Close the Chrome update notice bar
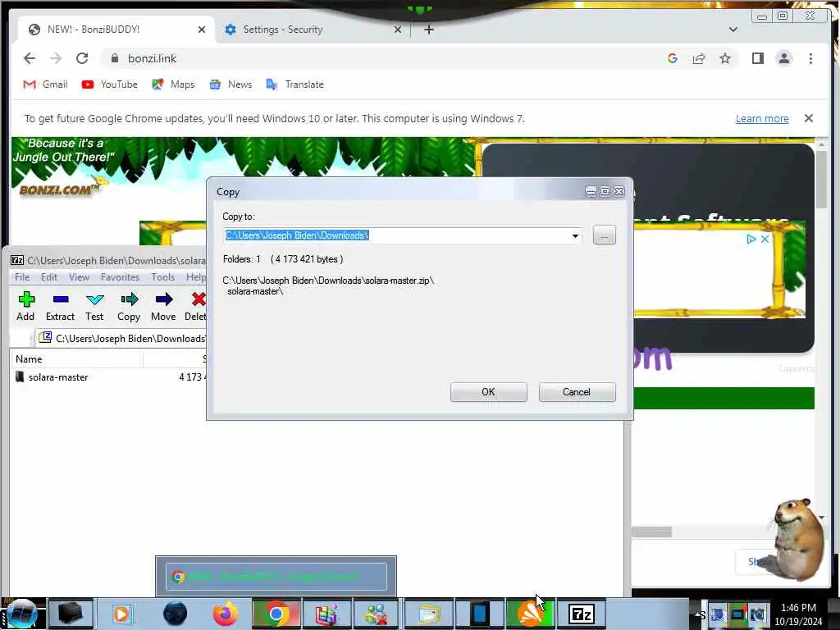This screenshot has width=840, height=630. (x=808, y=118)
